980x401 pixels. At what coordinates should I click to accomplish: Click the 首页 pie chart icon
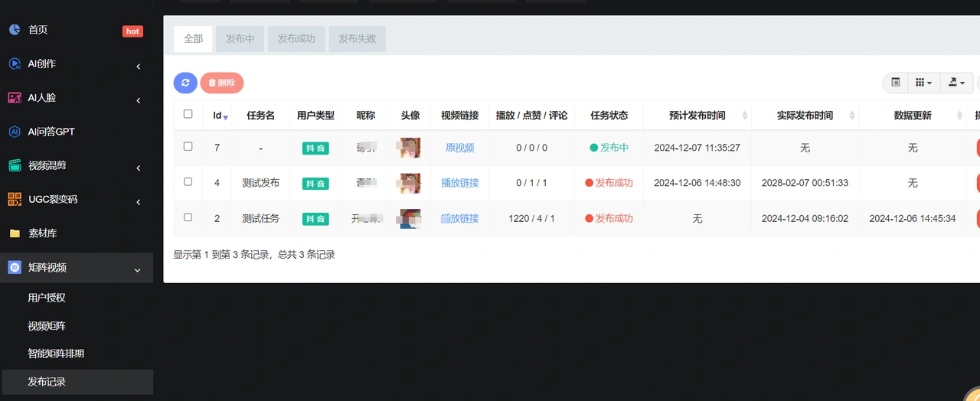point(15,30)
